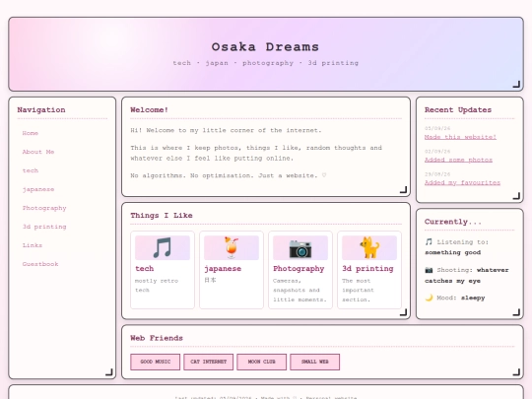Viewport: 532px width, 399px height.
Task: Click the resize corner of Web Friends panel
Action: [516, 372]
